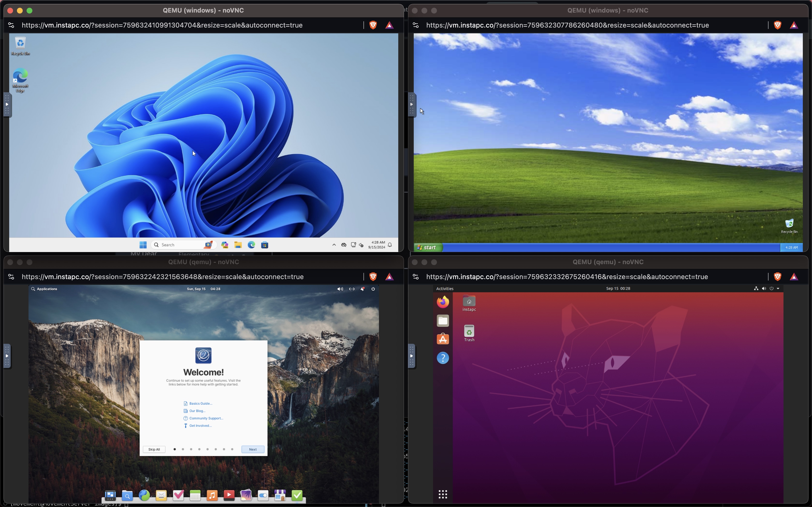Click the Windows 11 Start logo

[x=143, y=245]
